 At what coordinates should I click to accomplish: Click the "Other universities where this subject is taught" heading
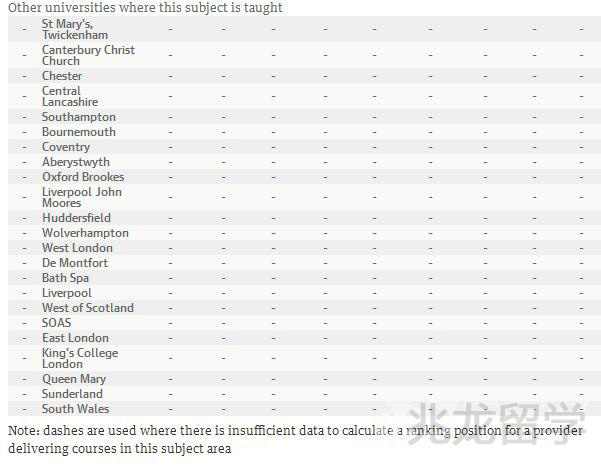pyautogui.click(x=145, y=8)
